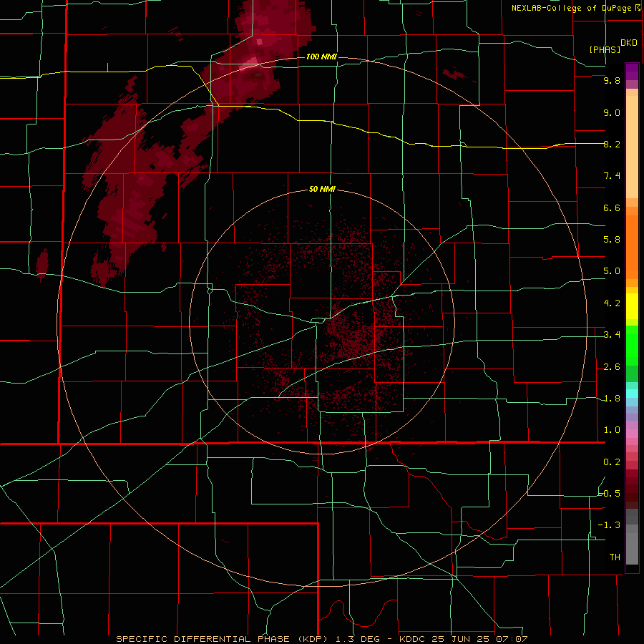Select the -1.3 value on the color scale

point(610,525)
